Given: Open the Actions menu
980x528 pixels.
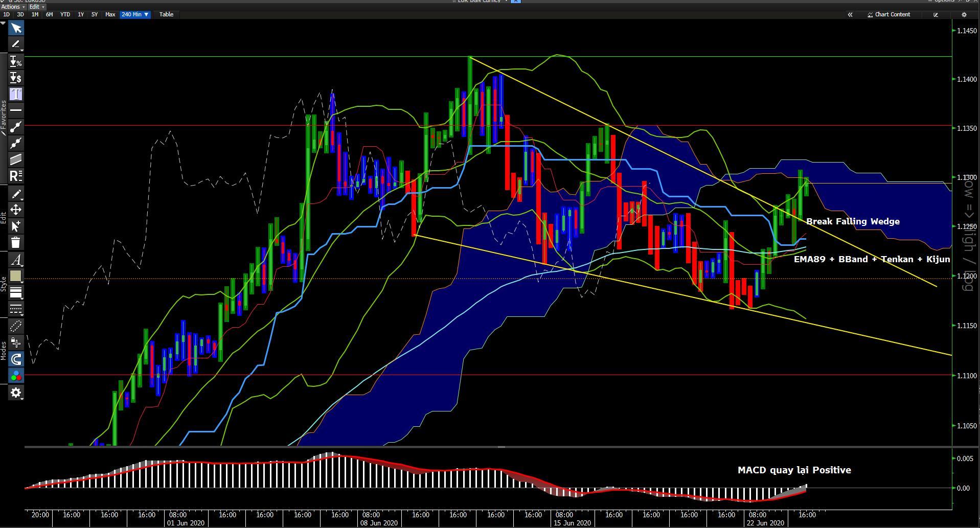Looking at the screenshot, I should coord(12,7).
